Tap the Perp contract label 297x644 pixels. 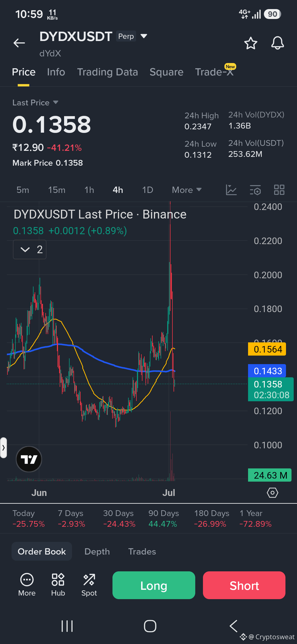126,36
